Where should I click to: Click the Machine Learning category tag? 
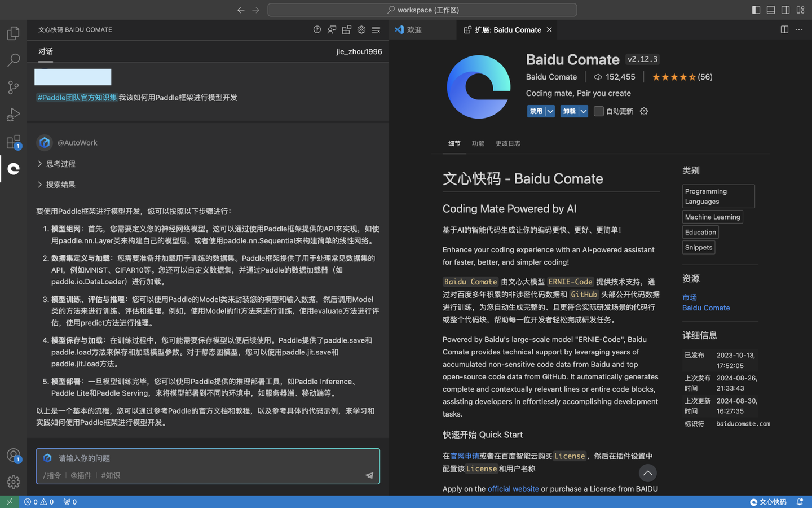[x=712, y=217]
